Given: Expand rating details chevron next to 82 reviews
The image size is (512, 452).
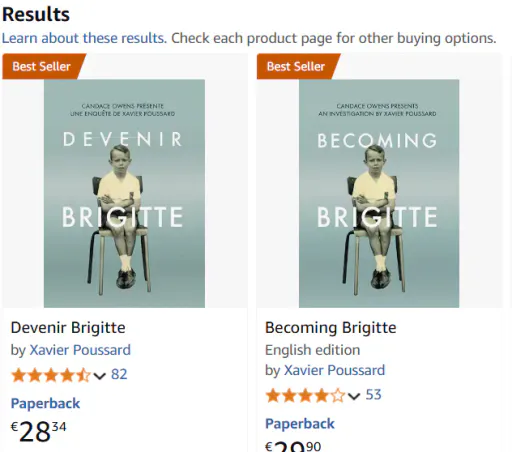Looking at the screenshot, I should pos(100,376).
